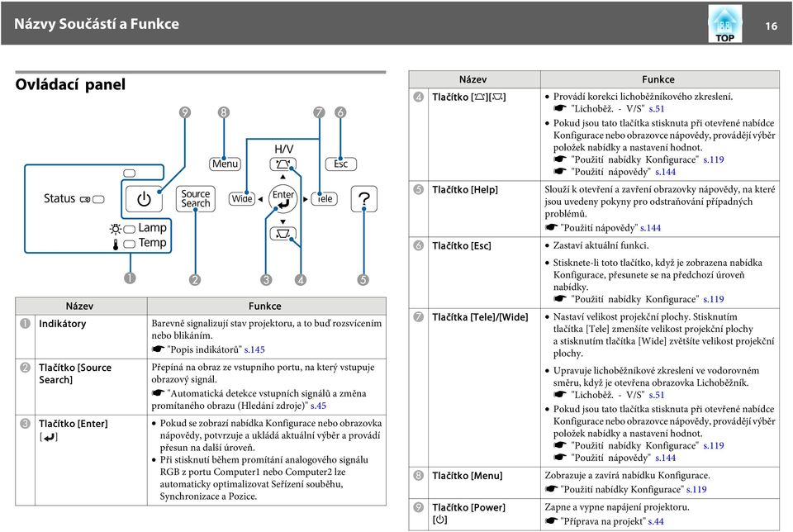Click the Lamp indicator sun icon
793x532 pixels.
(x=116, y=229)
